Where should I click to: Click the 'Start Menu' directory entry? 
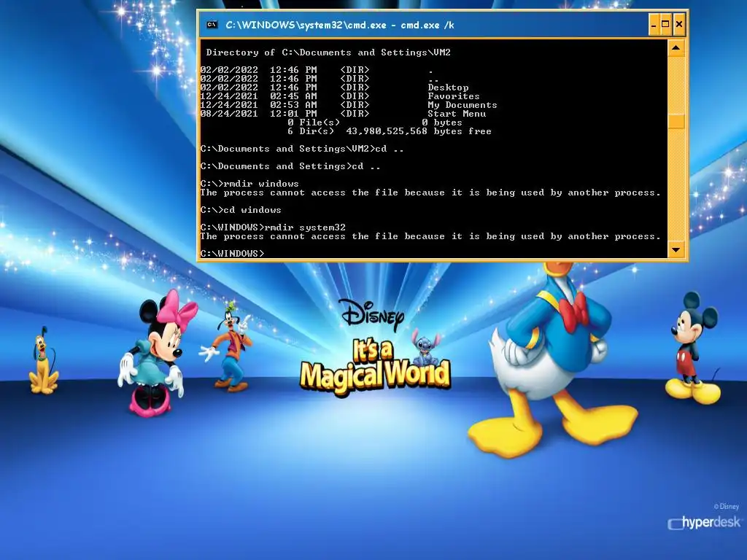tap(457, 114)
